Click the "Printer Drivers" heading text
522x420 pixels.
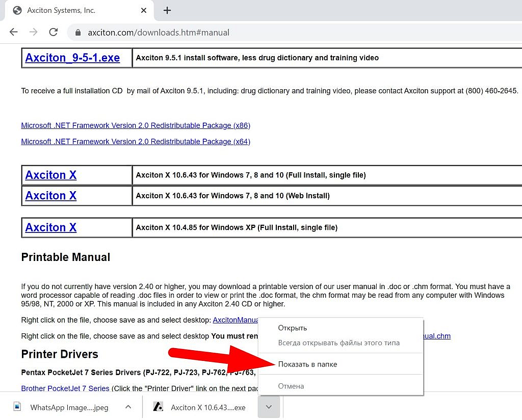60,354
